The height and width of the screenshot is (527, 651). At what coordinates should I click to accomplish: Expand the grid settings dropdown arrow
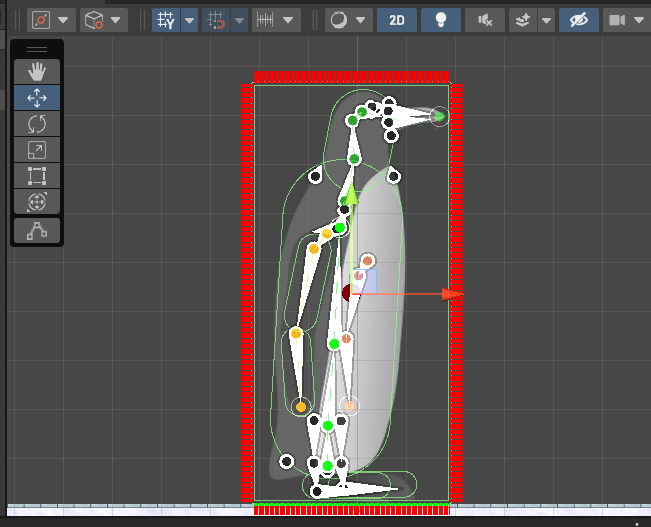coord(188,20)
